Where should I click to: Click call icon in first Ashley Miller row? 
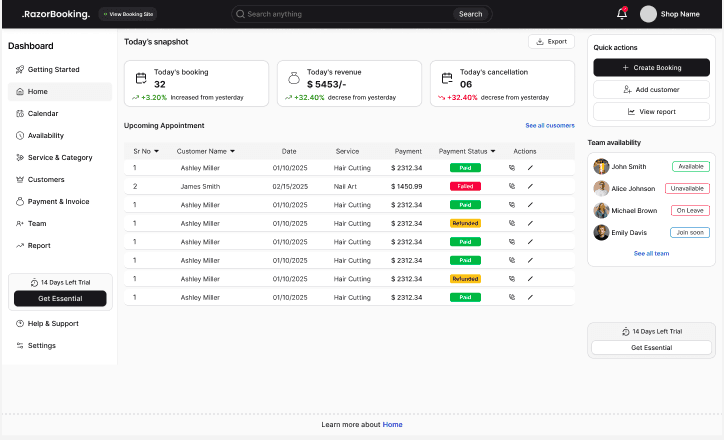[512, 168]
